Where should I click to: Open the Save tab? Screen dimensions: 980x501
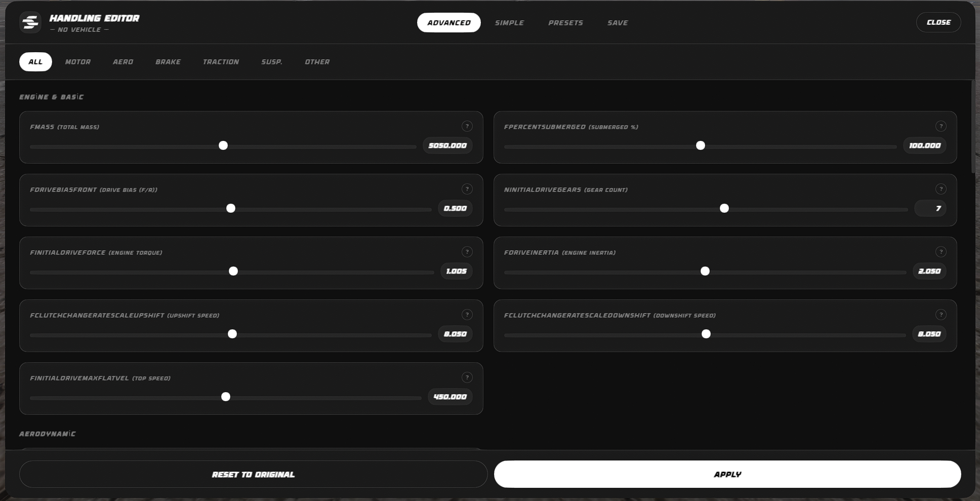618,23
